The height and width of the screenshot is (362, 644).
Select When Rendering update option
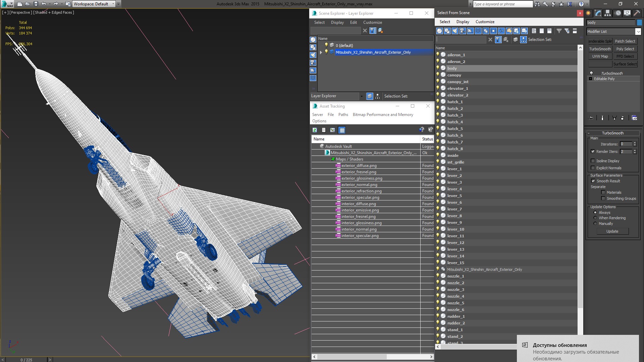(595, 218)
